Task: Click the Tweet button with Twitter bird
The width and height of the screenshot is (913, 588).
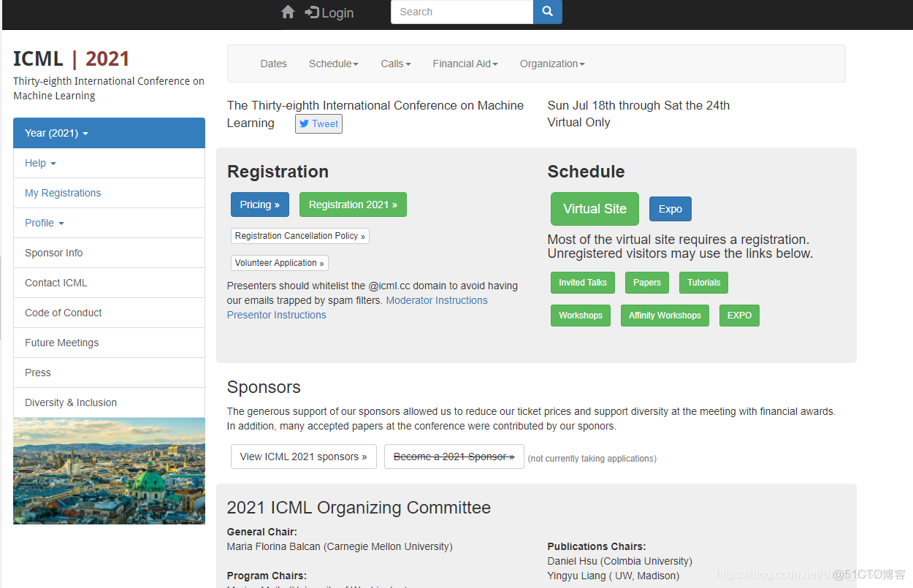Action: pos(318,123)
